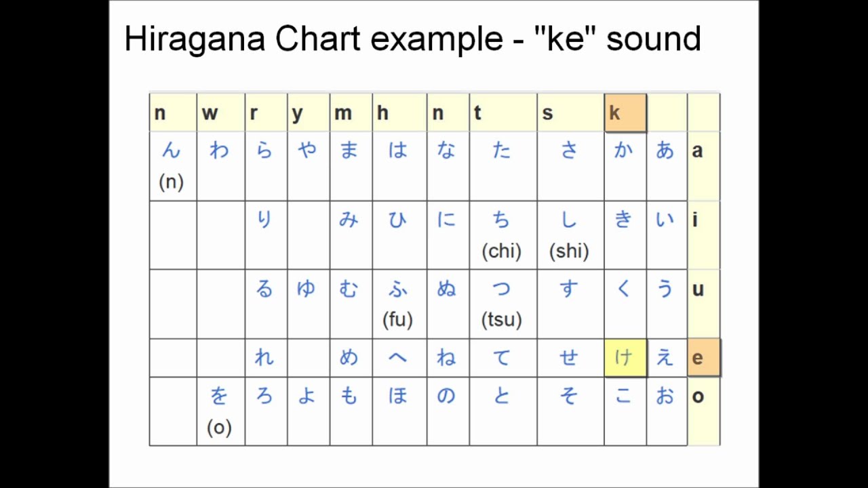The image size is (868, 488).
Task: Click the ち hiragana above (chi)
Action: click(501, 220)
